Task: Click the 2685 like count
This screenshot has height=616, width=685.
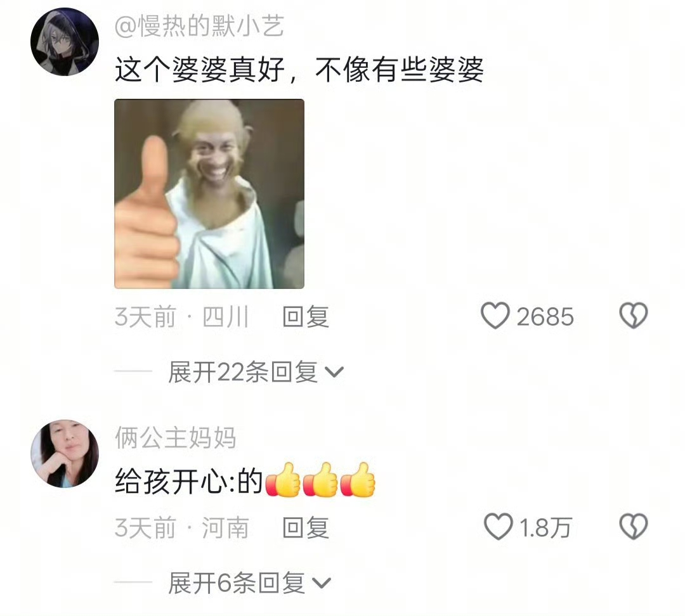Action: click(x=545, y=316)
